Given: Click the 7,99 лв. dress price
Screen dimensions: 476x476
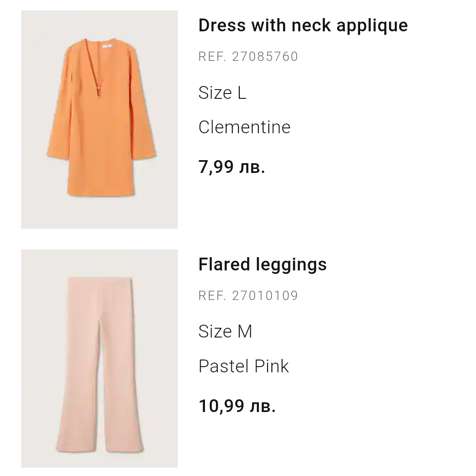Looking at the screenshot, I should [231, 167].
